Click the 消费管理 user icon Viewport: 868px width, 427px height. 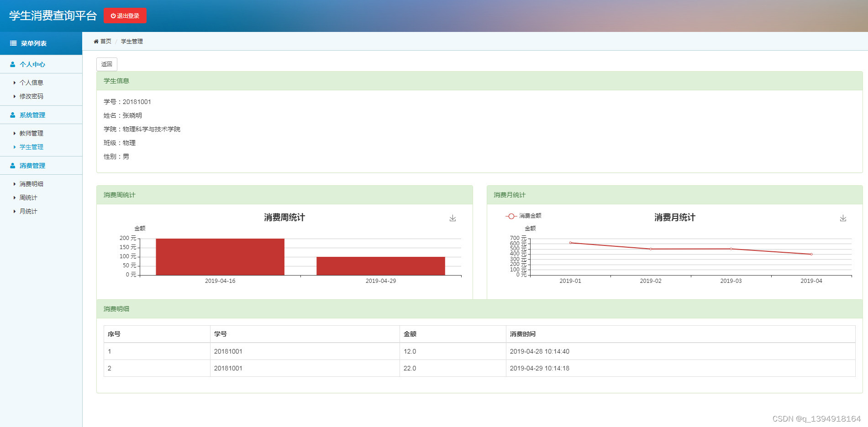coord(13,166)
